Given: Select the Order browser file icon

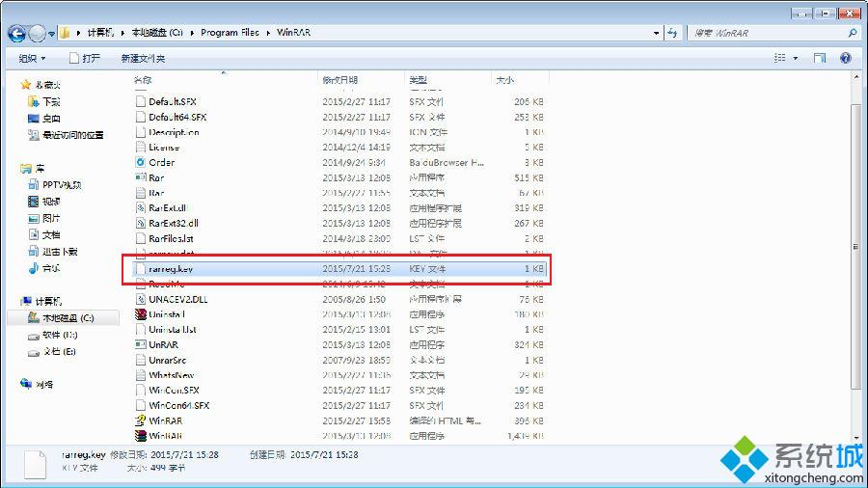Looking at the screenshot, I should (x=141, y=162).
